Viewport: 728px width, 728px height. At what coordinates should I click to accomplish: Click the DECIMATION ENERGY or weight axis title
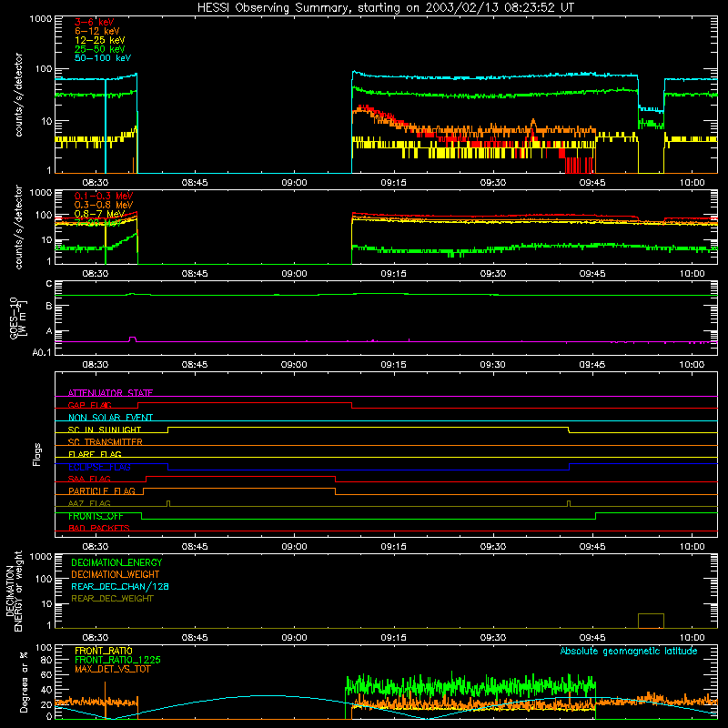14,591
